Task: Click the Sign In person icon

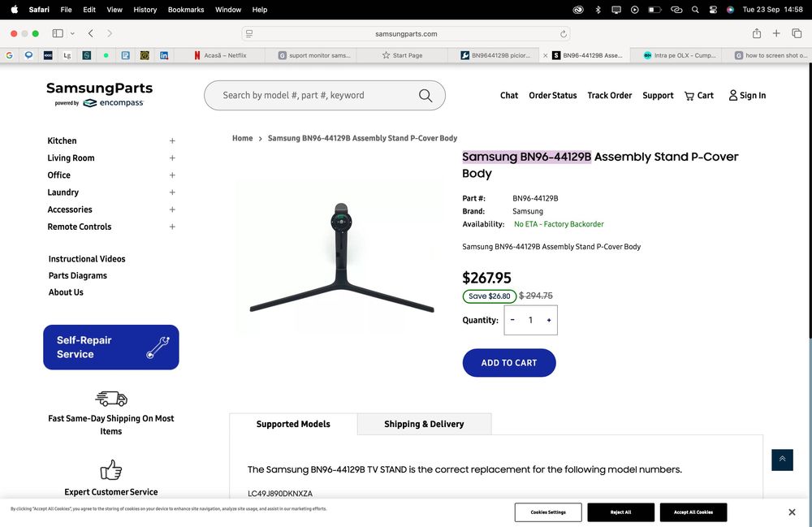Action: tap(733, 96)
